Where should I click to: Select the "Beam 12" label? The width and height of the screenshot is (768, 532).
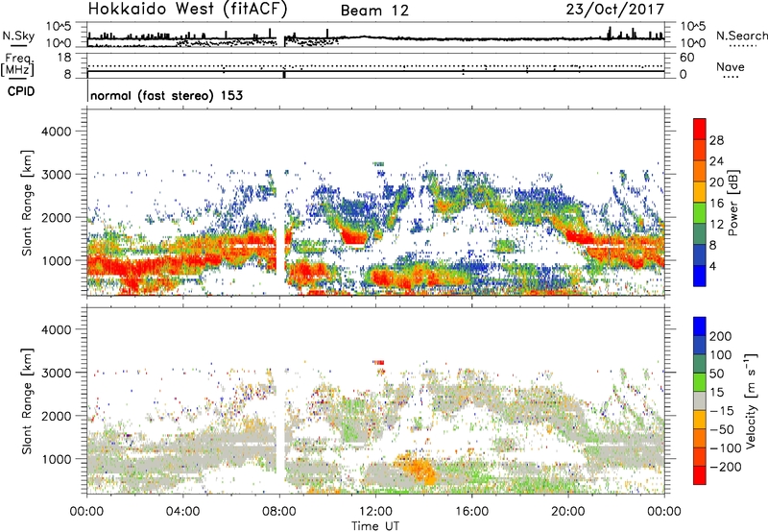[x=374, y=11]
